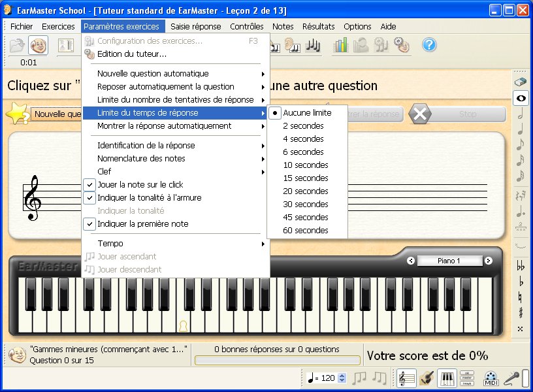Open the 'Résultats' menu
Image resolution: width=533 pixels, height=392 pixels.
tap(318, 27)
